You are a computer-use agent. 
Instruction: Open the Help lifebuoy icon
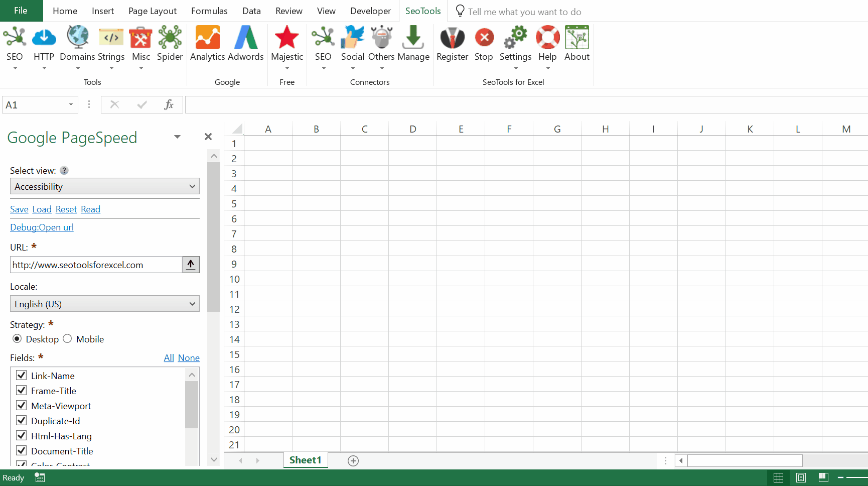point(547,38)
